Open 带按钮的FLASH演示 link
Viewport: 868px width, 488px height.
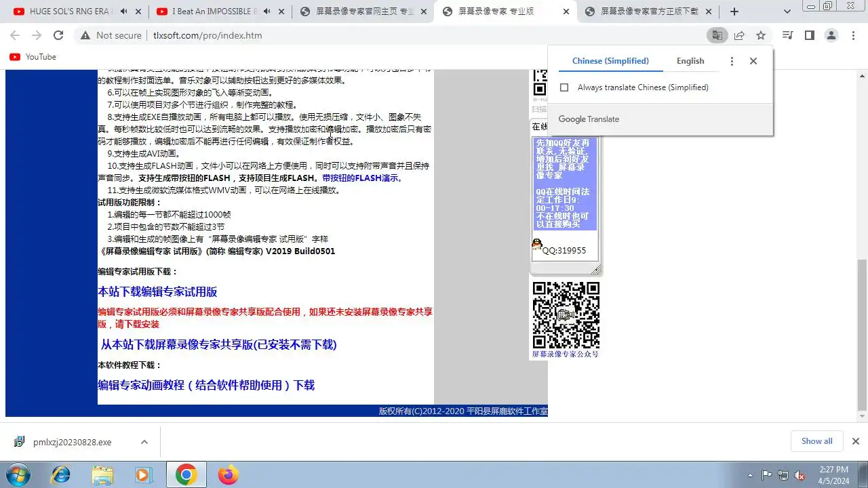(x=361, y=178)
